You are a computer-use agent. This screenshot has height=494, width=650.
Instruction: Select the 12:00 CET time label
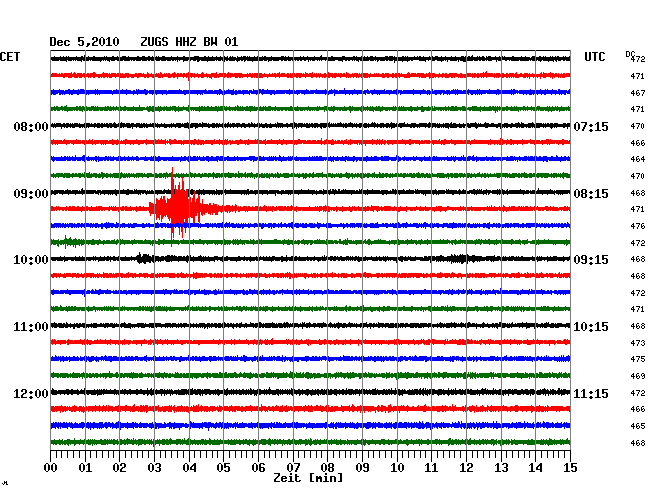point(31,393)
